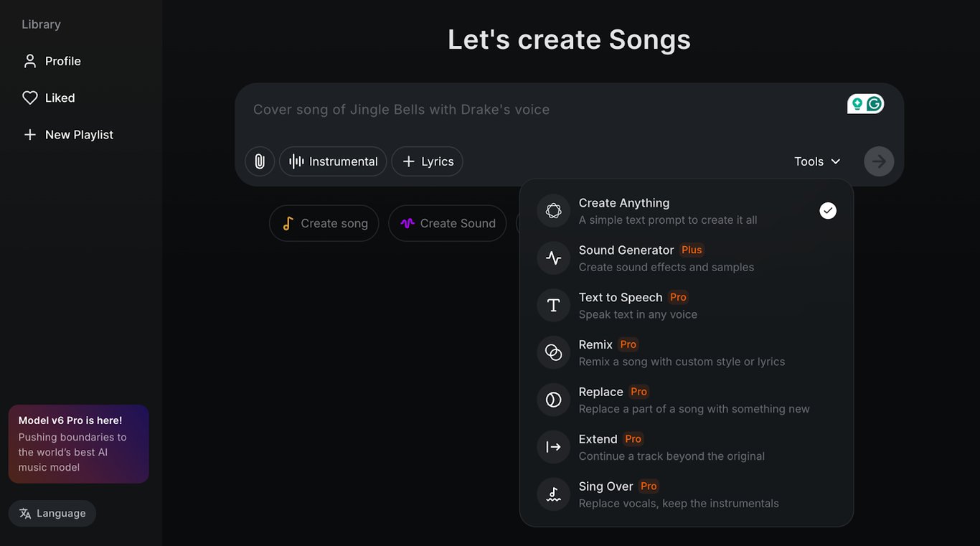Click the paperclip attachment icon
The image size is (980, 546).
tap(260, 161)
